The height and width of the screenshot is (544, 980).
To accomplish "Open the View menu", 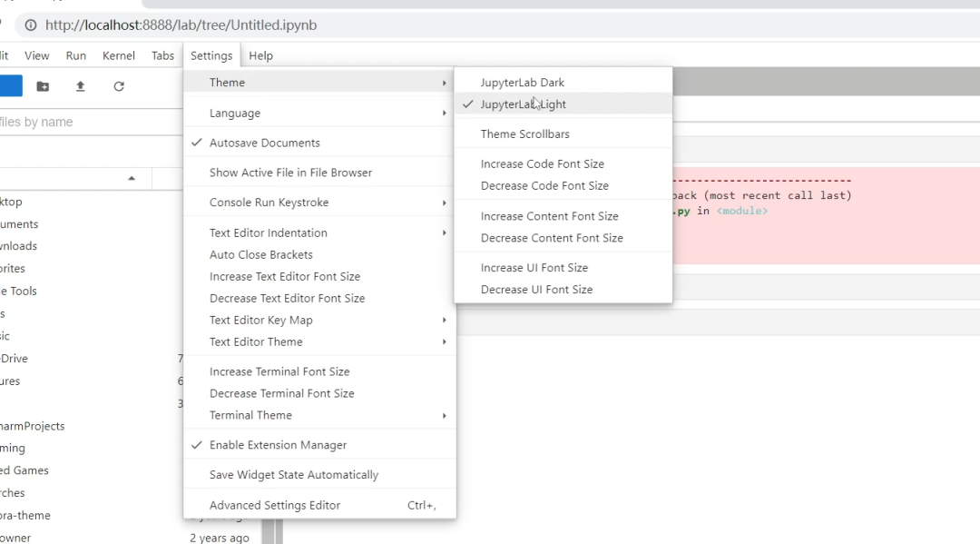I will click(37, 55).
